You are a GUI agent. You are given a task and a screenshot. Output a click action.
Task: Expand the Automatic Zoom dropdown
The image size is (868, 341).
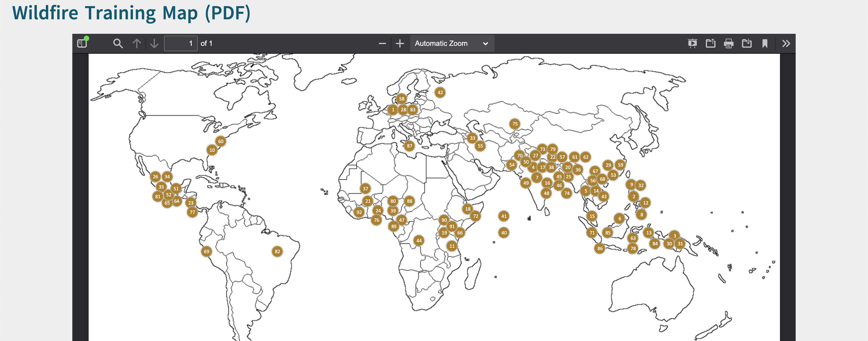tap(451, 43)
